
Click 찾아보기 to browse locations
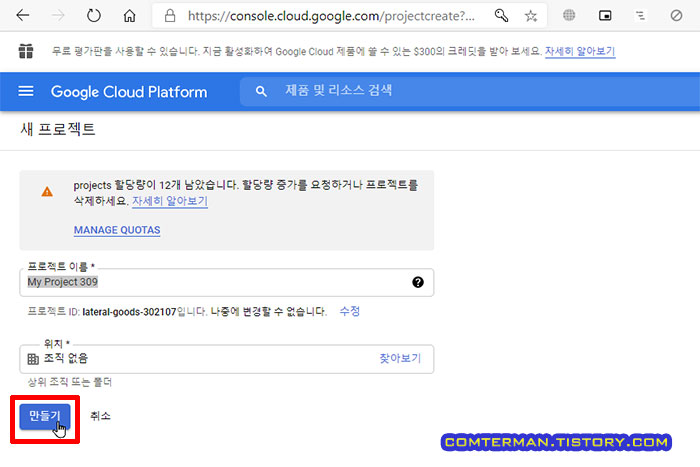[400, 358]
